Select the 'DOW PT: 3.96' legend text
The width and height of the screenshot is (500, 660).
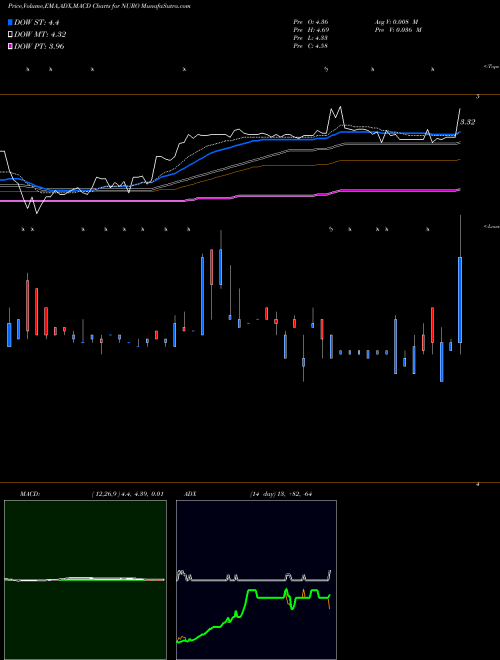coord(39,46)
